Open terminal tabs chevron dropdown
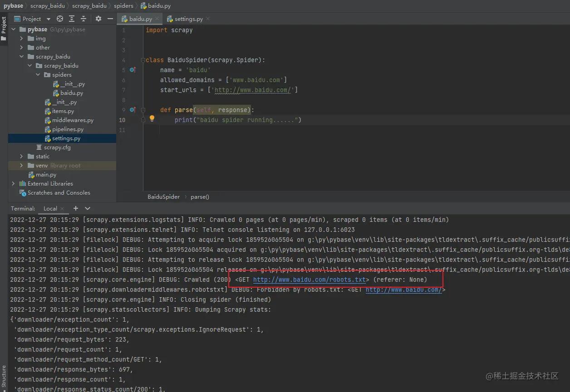570x392 pixels. [88, 208]
